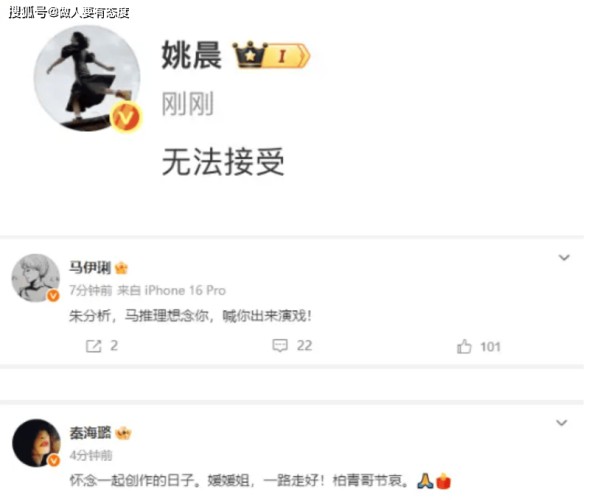600x503 pixels.
Task: Click the gold crown VIP badge beside 姚晨
Action: coord(250,55)
